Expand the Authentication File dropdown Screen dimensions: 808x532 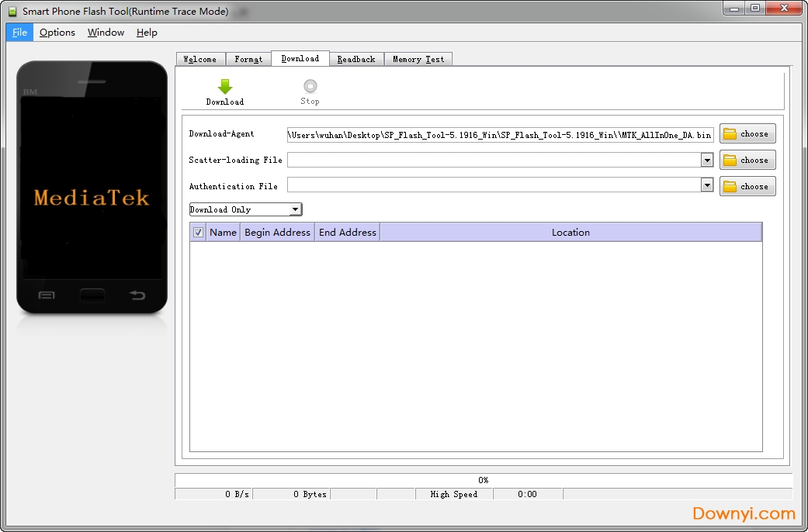(706, 186)
